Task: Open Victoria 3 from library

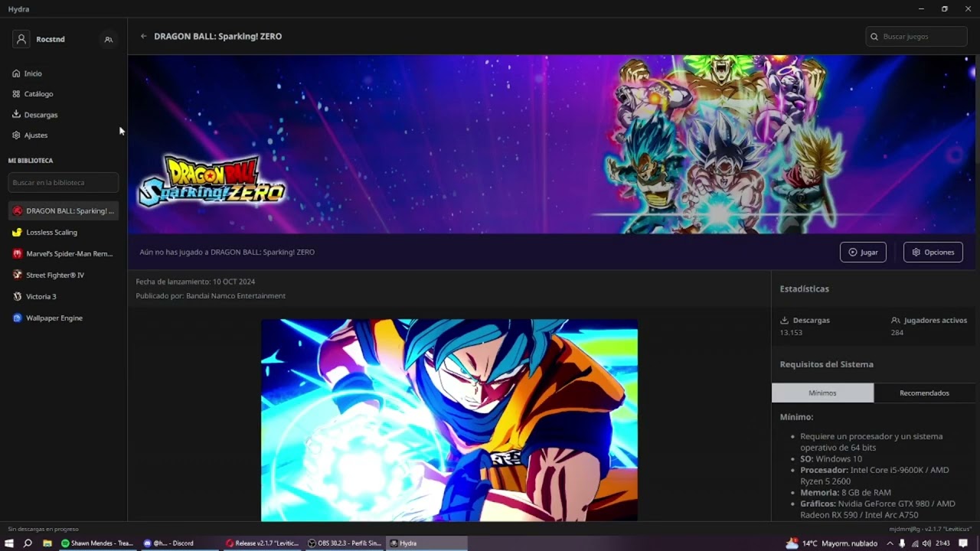Action: tap(64, 296)
